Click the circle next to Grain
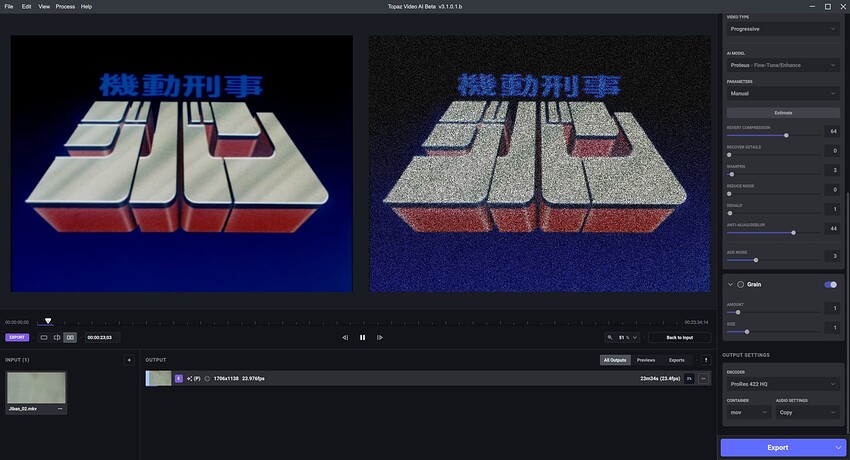 [741, 285]
